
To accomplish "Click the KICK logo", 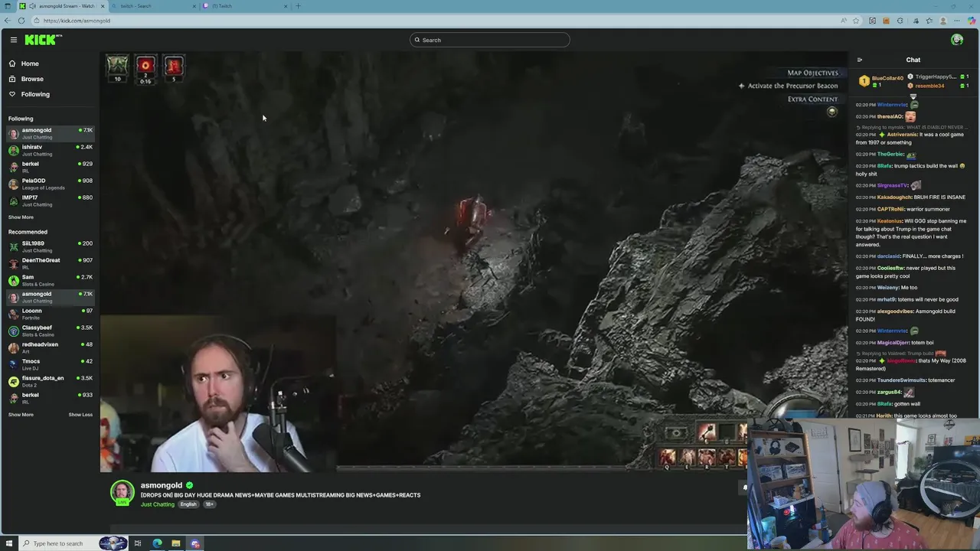I will tap(43, 40).
